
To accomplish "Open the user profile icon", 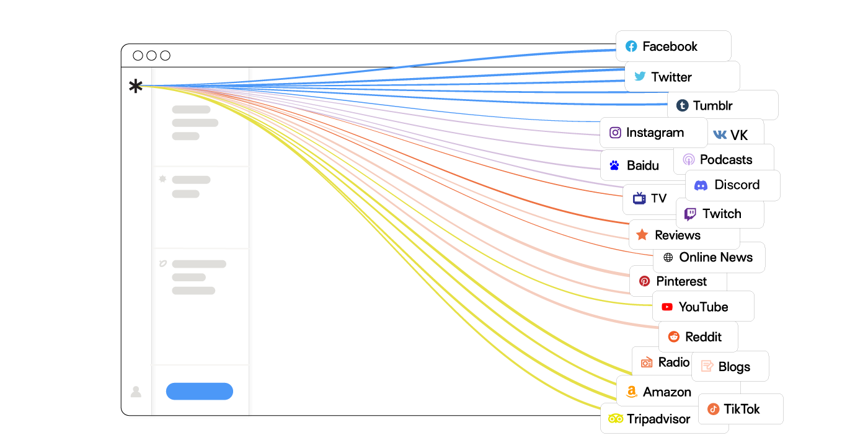I will (x=136, y=392).
